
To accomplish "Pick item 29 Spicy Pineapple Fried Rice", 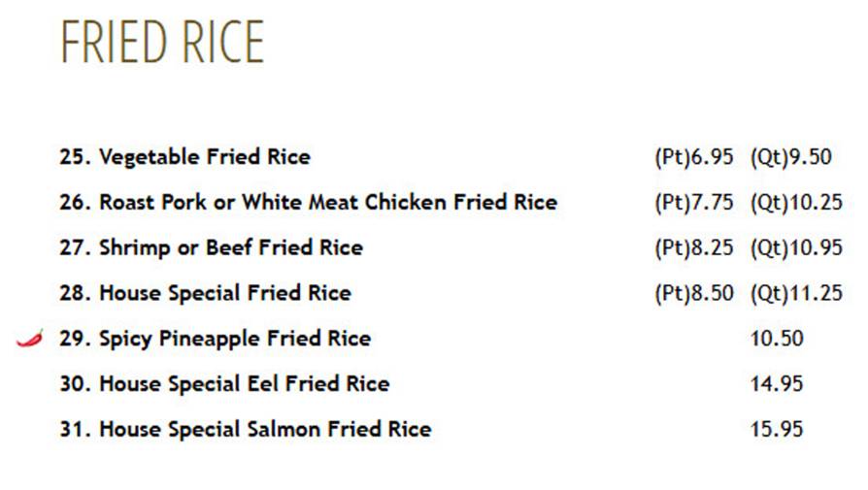I will tap(216, 339).
